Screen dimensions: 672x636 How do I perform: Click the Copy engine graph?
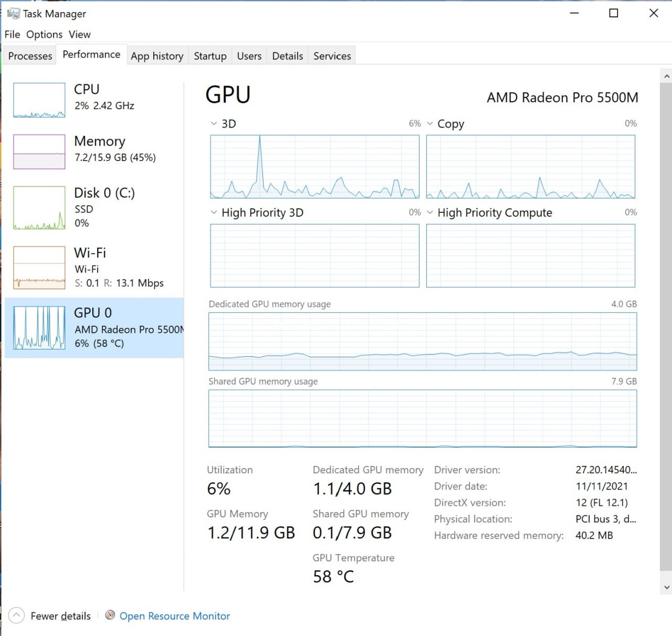[x=530, y=166]
